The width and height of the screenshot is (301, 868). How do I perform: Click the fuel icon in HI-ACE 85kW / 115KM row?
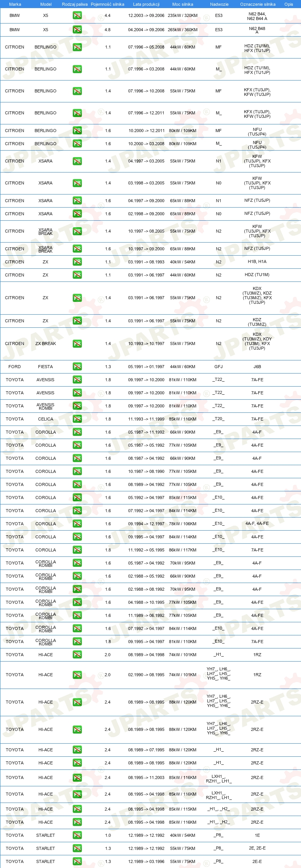pos(77,809)
